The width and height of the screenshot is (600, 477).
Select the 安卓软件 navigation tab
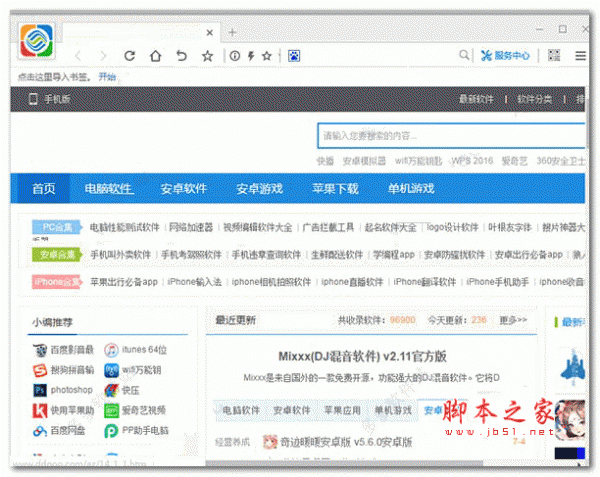(184, 189)
